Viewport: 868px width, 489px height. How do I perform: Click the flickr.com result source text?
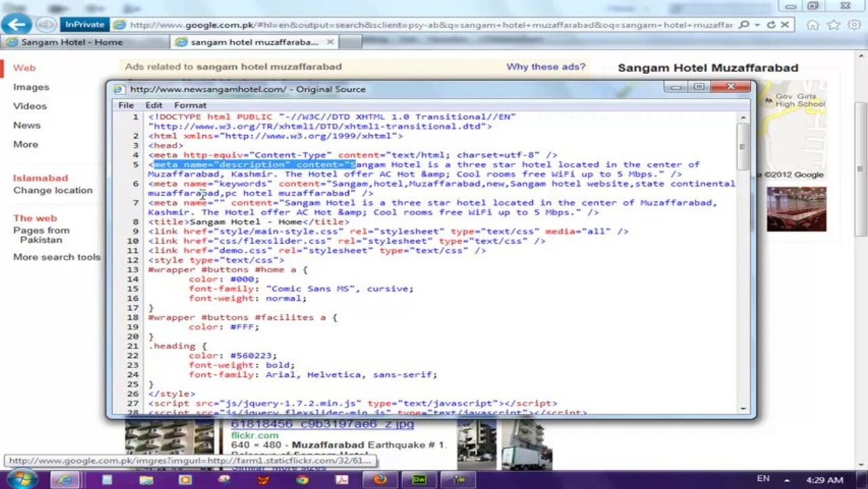[255, 435]
